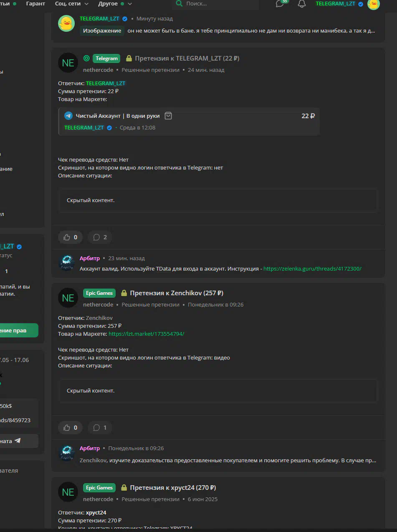Open the notifications bell
The width and height of the screenshot is (397, 532).
302,4
